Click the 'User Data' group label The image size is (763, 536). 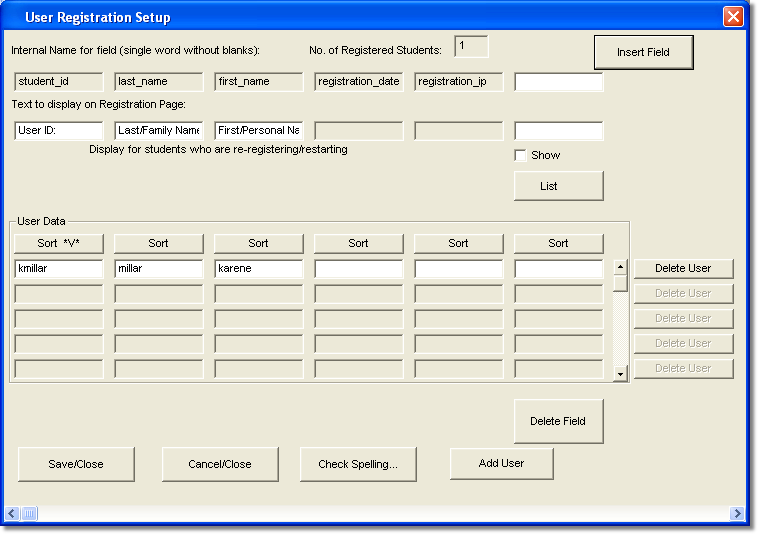(41, 221)
